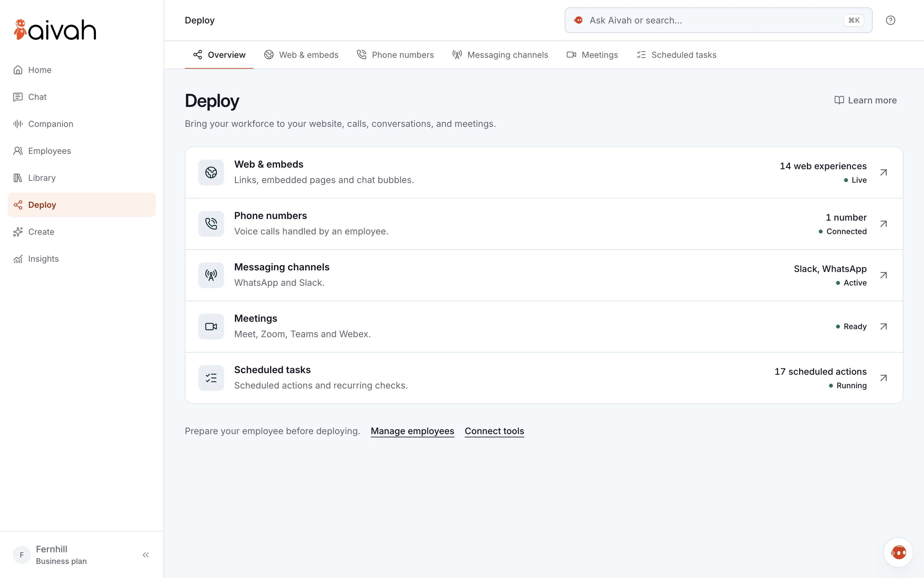The image size is (924, 578).
Task: Go to Chat in the sidebar
Action: [x=82, y=97]
